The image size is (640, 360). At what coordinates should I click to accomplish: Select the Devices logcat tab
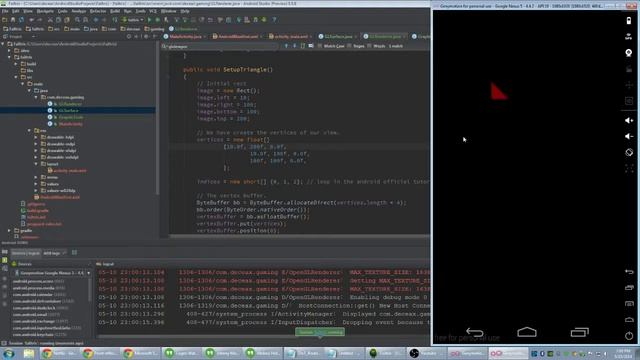[25, 253]
